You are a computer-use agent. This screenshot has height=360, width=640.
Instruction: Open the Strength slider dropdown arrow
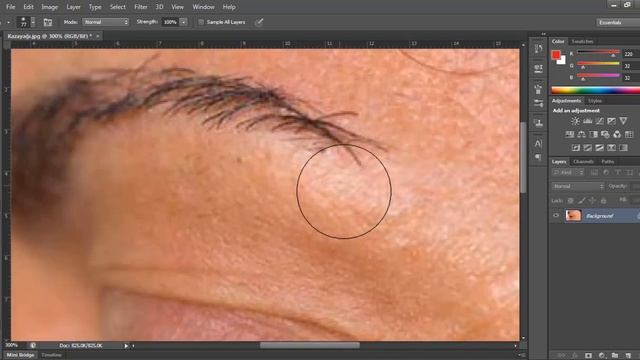[x=184, y=22]
